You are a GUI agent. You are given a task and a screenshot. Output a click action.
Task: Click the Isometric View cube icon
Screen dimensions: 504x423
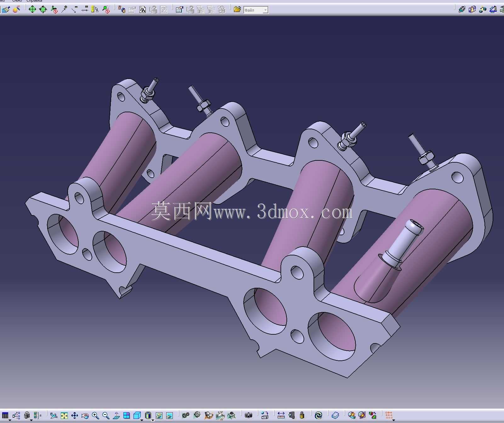(x=137, y=416)
